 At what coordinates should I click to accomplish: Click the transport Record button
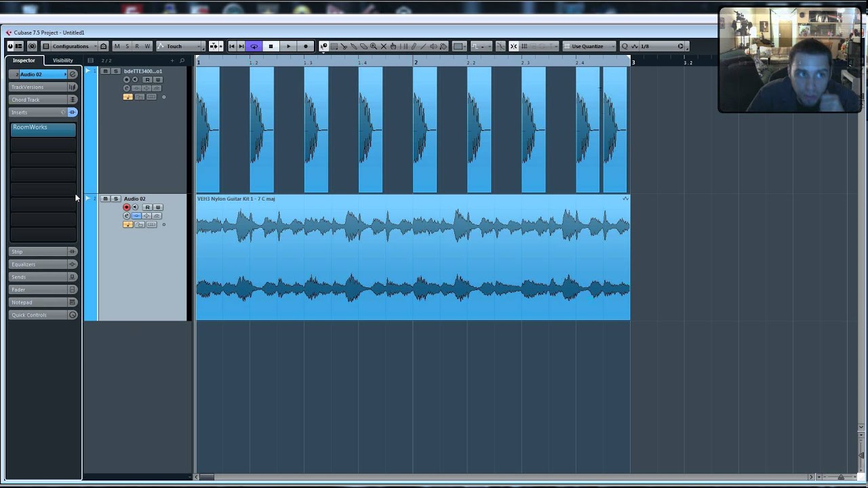306,46
